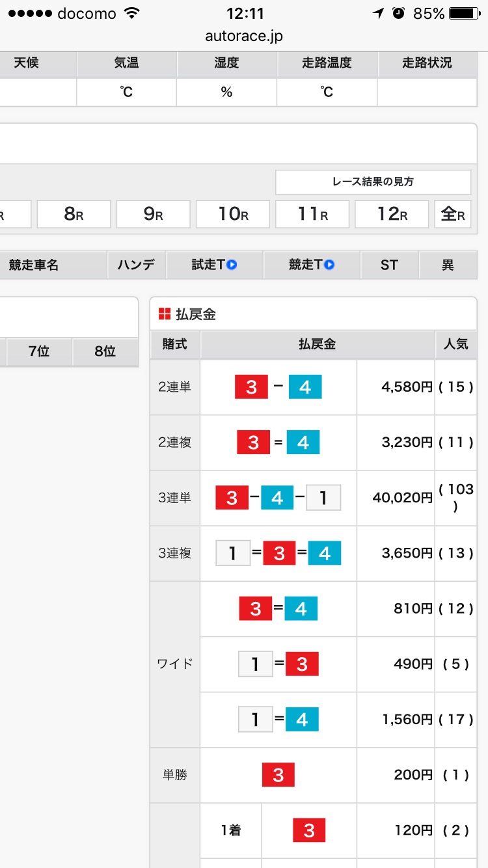This screenshot has height=868, width=488.
Task: Switch to race 10R
Action: [233, 214]
